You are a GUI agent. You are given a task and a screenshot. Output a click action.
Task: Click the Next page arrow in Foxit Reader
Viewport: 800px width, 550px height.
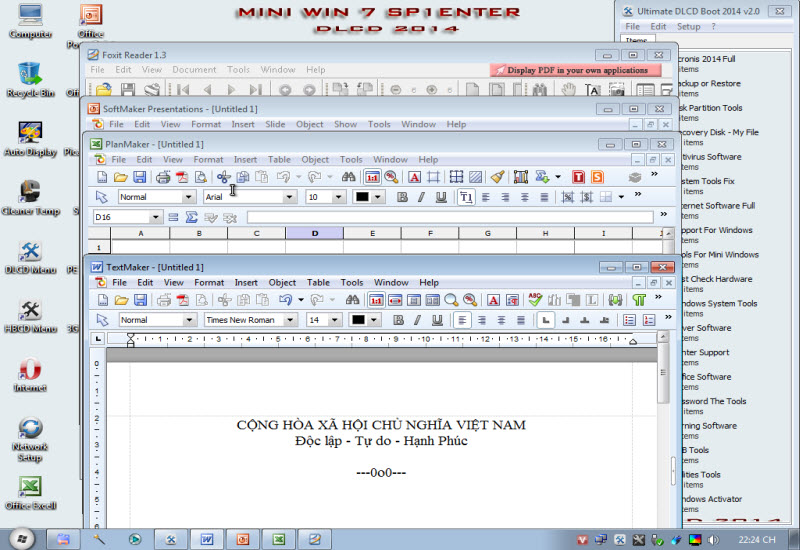[232, 90]
